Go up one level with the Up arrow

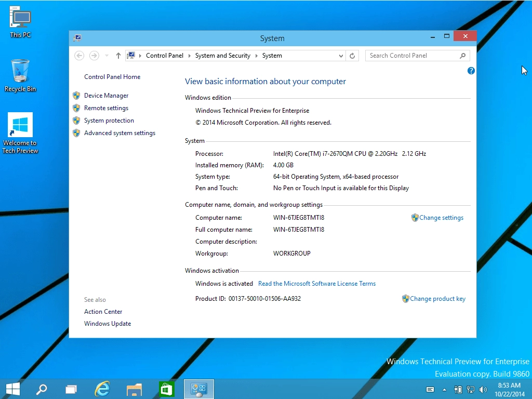(118, 56)
